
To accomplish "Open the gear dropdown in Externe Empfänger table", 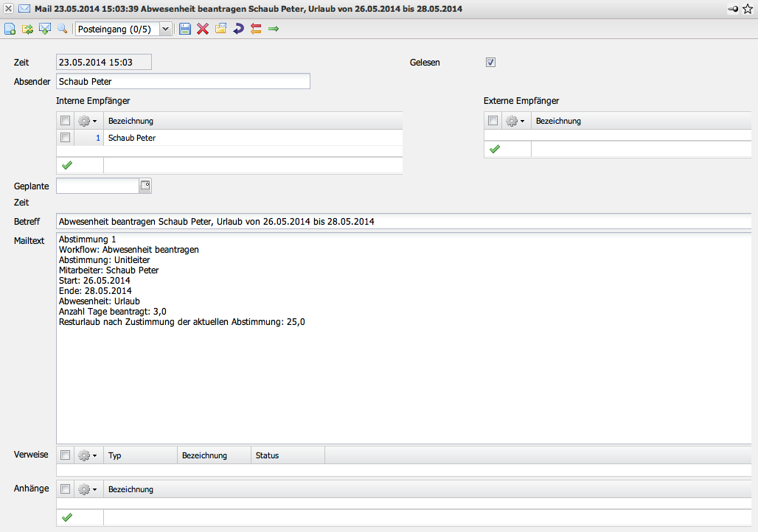I will pyautogui.click(x=515, y=121).
